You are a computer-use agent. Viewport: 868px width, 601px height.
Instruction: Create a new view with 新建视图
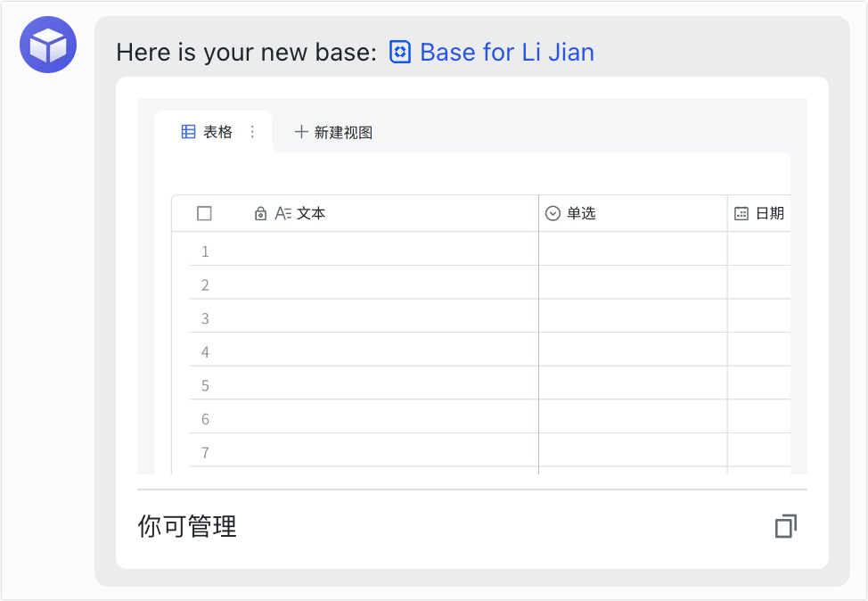tap(343, 133)
